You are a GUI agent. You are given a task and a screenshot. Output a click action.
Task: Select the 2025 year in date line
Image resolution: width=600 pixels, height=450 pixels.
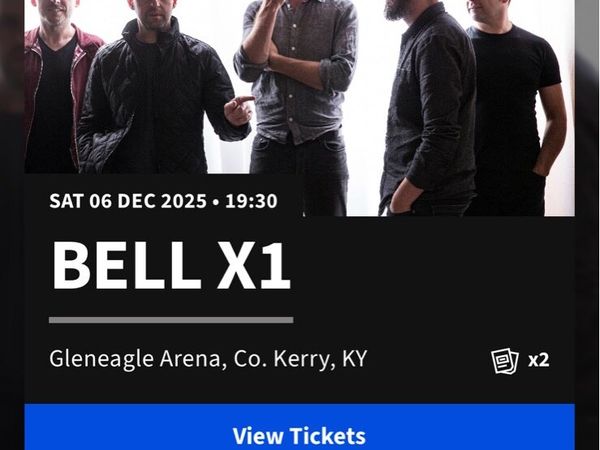[184, 201]
